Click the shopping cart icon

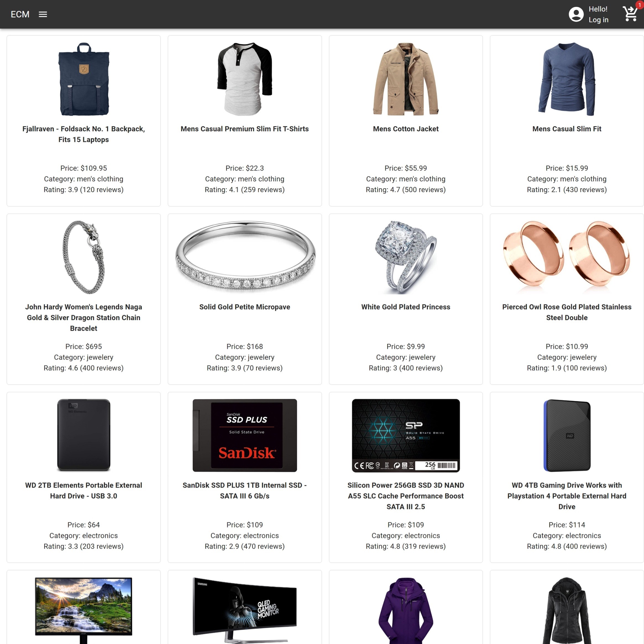630,14
